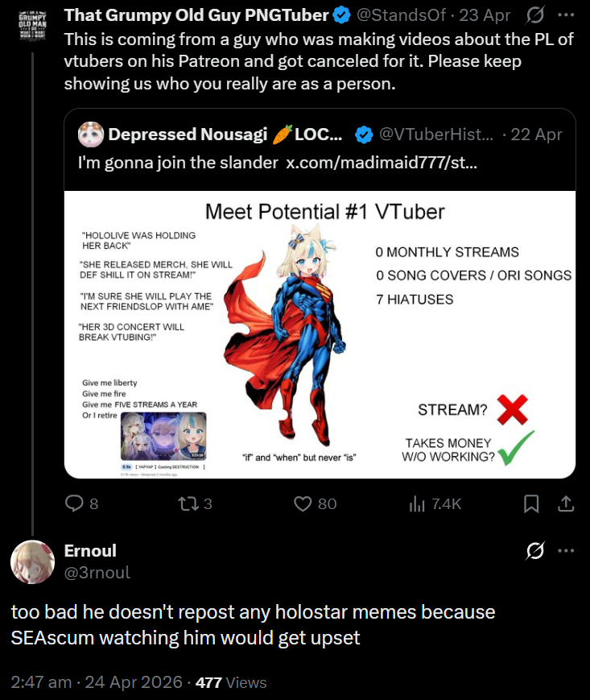590x700 pixels.
Task: Bookmark the Grumpy Old Guy tweet
Action: click(x=531, y=503)
